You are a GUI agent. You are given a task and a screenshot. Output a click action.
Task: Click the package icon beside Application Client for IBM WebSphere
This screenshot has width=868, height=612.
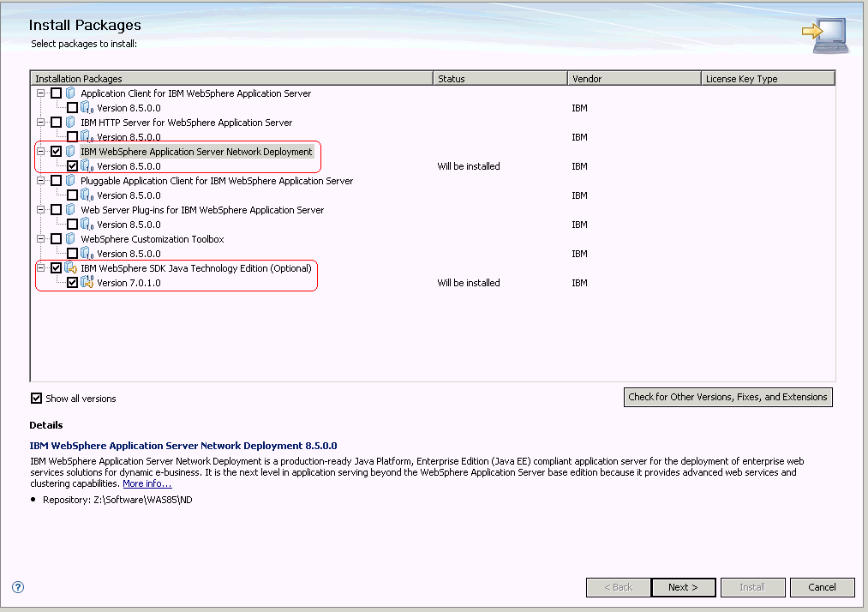[70, 93]
